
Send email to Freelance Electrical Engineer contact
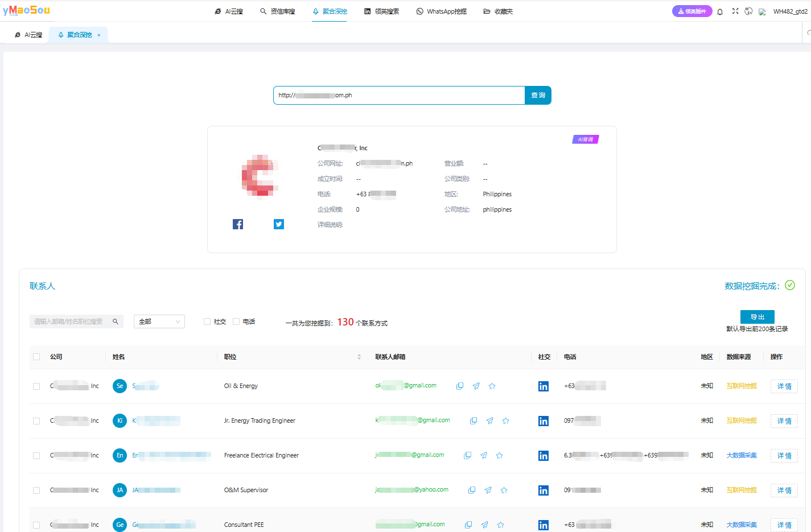coord(483,455)
